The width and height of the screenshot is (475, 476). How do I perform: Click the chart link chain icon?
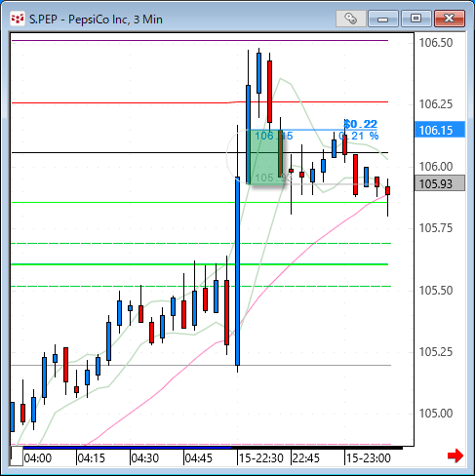351,19
